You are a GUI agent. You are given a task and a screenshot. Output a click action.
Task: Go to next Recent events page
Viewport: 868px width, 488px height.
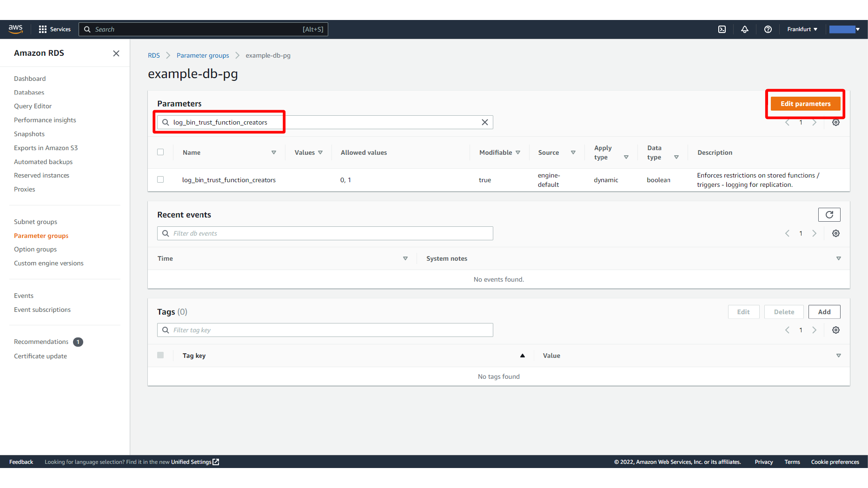[x=815, y=233]
